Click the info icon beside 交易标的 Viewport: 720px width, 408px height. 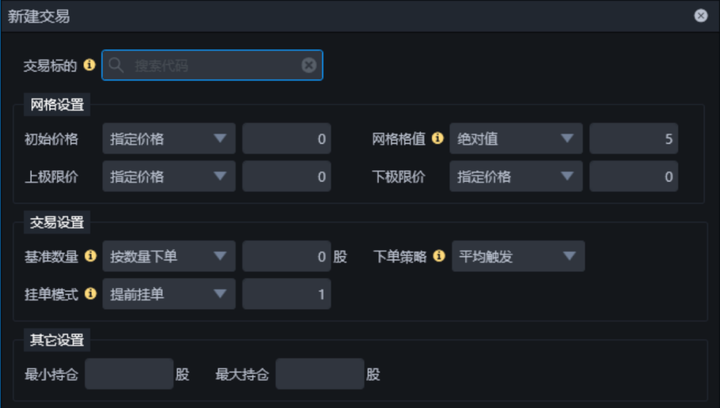(x=90, y=65)
